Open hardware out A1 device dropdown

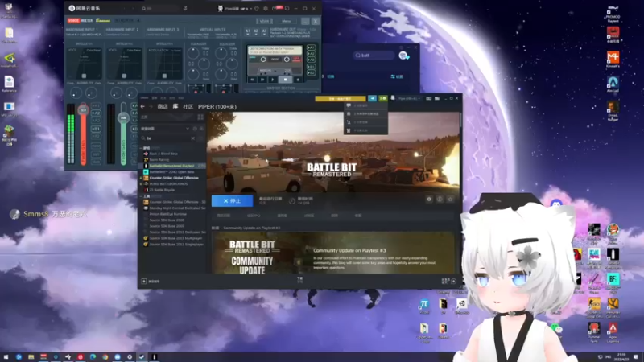coord(248,31)
